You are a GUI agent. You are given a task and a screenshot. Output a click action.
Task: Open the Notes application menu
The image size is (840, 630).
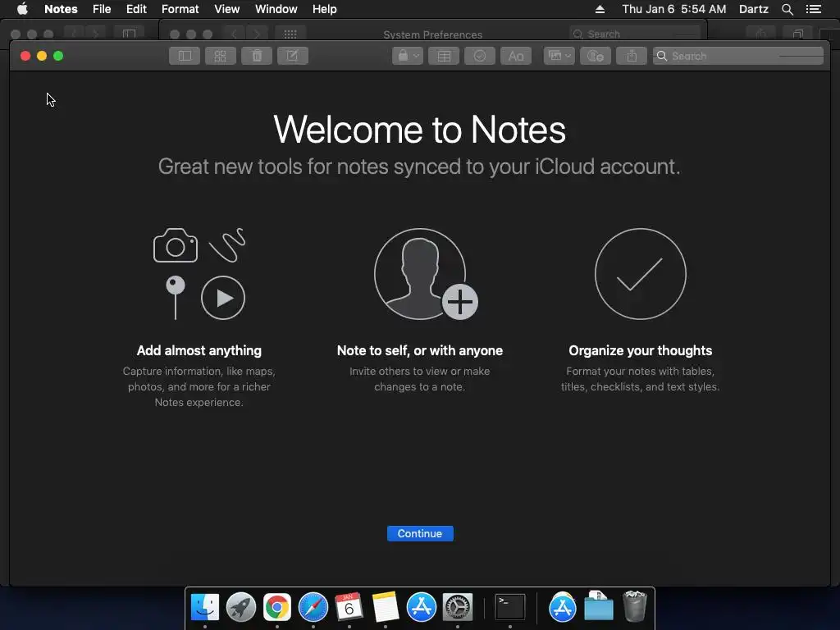(61, 9)
